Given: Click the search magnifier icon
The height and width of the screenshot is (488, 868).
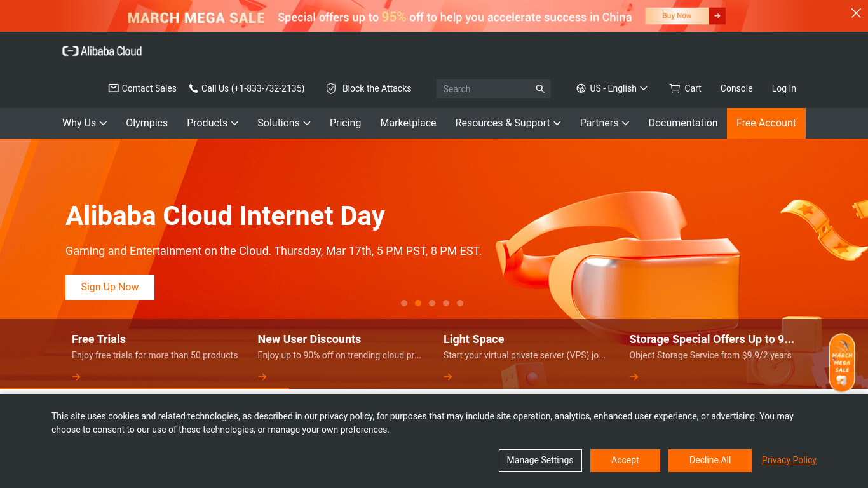Looking at the screenshot, I should 540,89.
